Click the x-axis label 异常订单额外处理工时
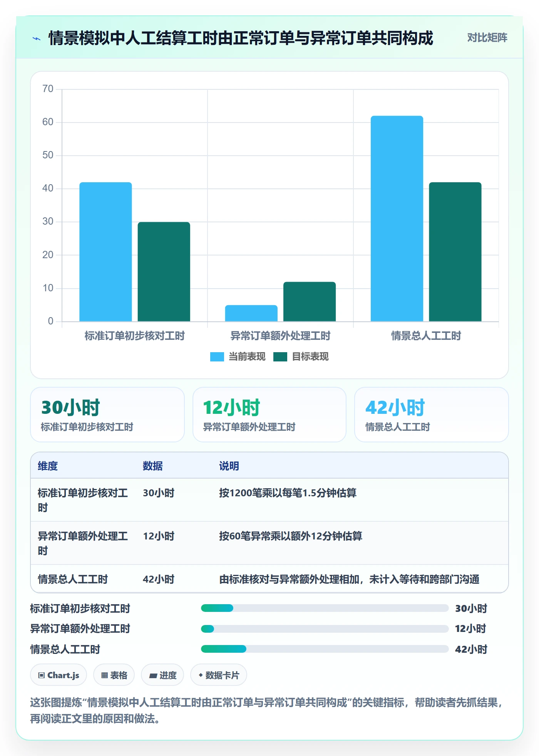 tap(280, 336)
